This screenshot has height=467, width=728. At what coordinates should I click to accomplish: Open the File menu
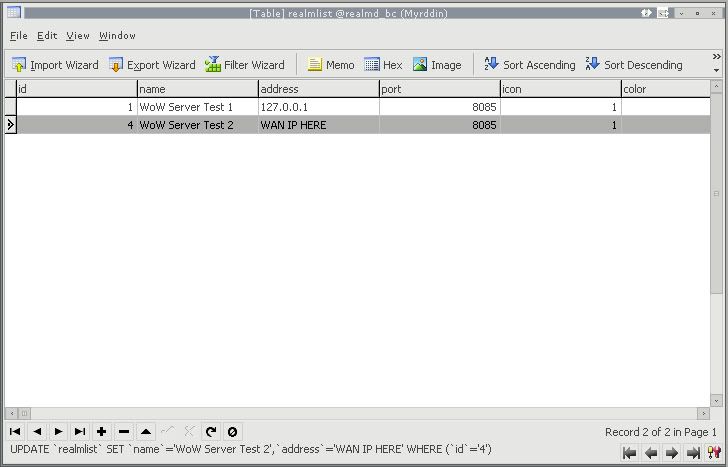tap(19, 36)
